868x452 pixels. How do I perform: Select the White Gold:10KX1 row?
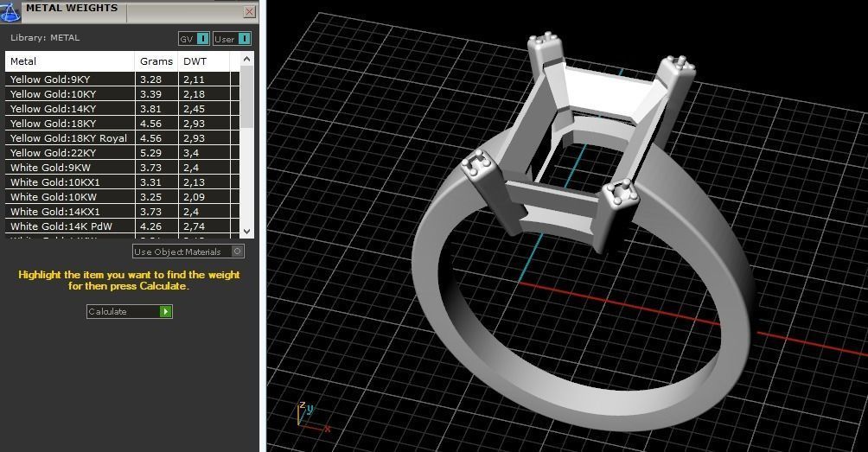click(123, 182)
